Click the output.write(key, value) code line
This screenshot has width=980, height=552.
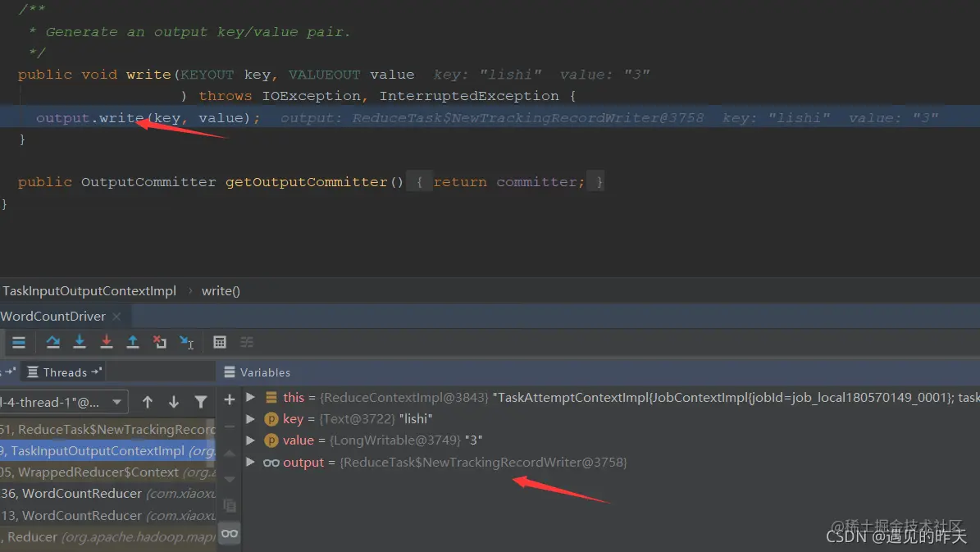tap(148, 117)
